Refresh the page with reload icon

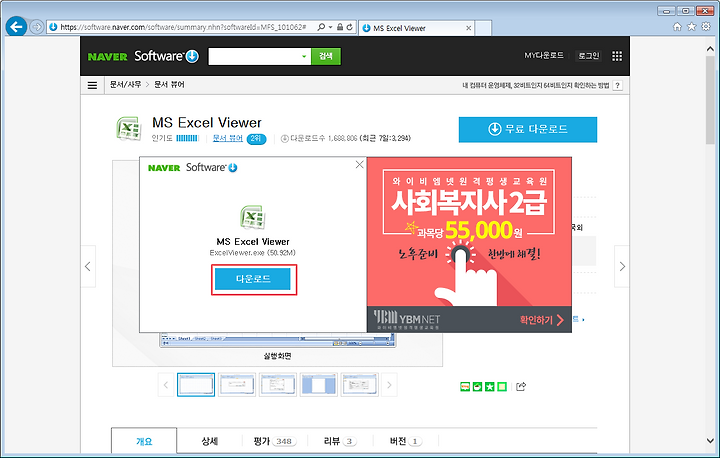click(350, 27)
